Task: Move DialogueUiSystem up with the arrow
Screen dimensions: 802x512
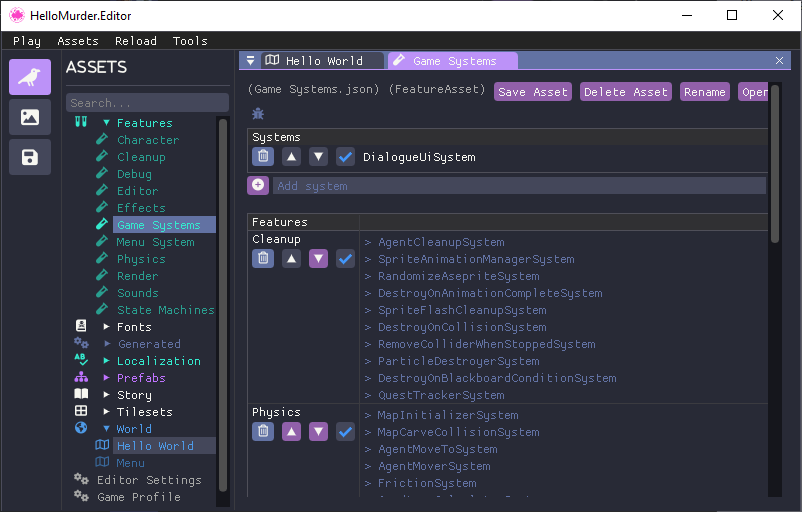Action: coord(290,156)
